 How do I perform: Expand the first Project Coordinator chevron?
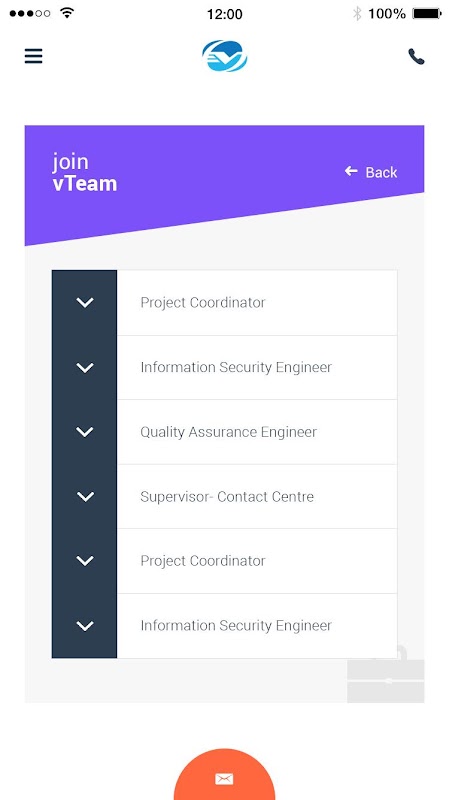click(85, 303)
